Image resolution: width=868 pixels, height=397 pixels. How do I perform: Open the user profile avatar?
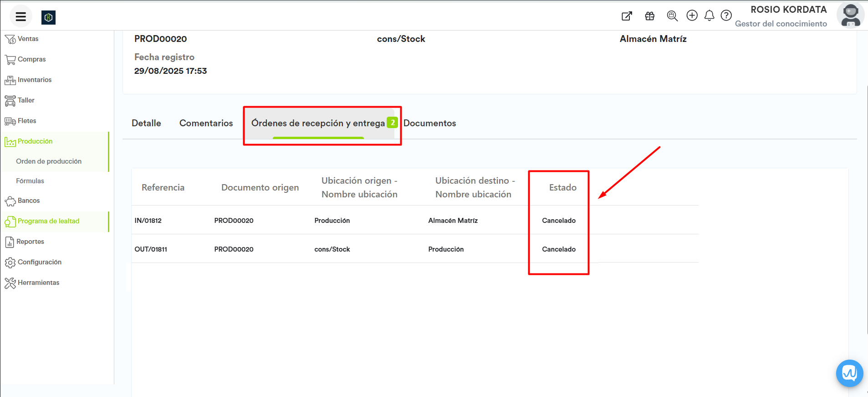click(850, 16)
